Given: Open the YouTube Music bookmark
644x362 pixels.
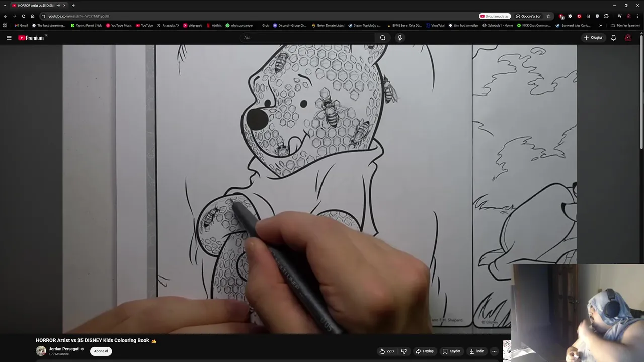Looking at the screenshot, I should [119, 25].
